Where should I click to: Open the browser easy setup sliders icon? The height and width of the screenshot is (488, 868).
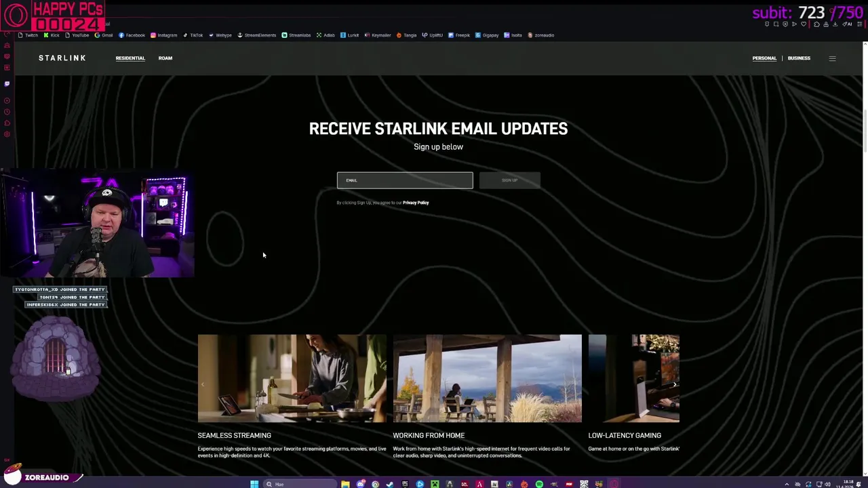tap(860, 24)
